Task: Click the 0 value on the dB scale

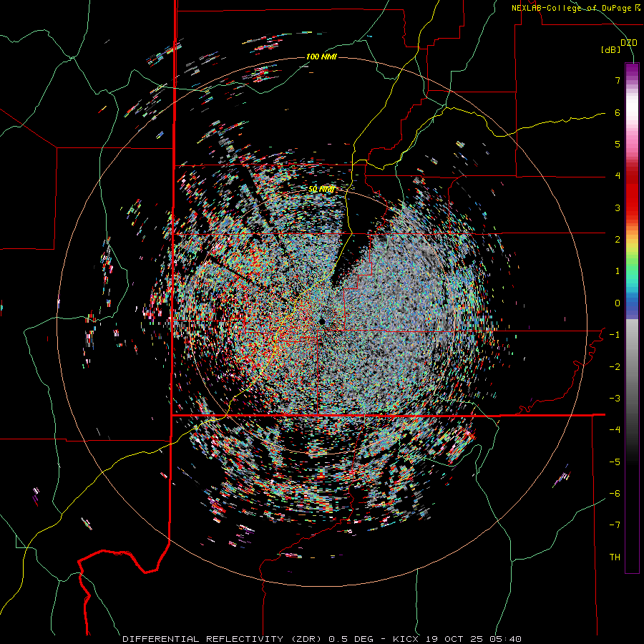Action: pos(618,303)
